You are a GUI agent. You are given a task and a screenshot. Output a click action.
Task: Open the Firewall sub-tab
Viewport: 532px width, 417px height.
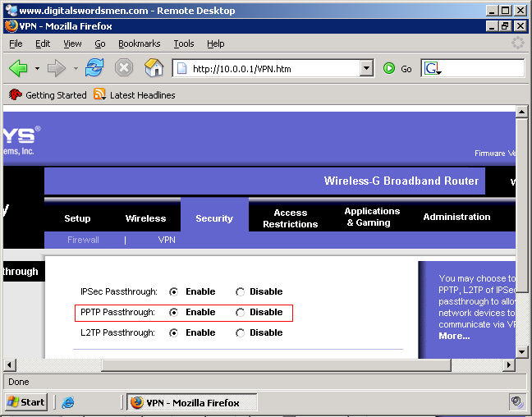tap(83, 240)
